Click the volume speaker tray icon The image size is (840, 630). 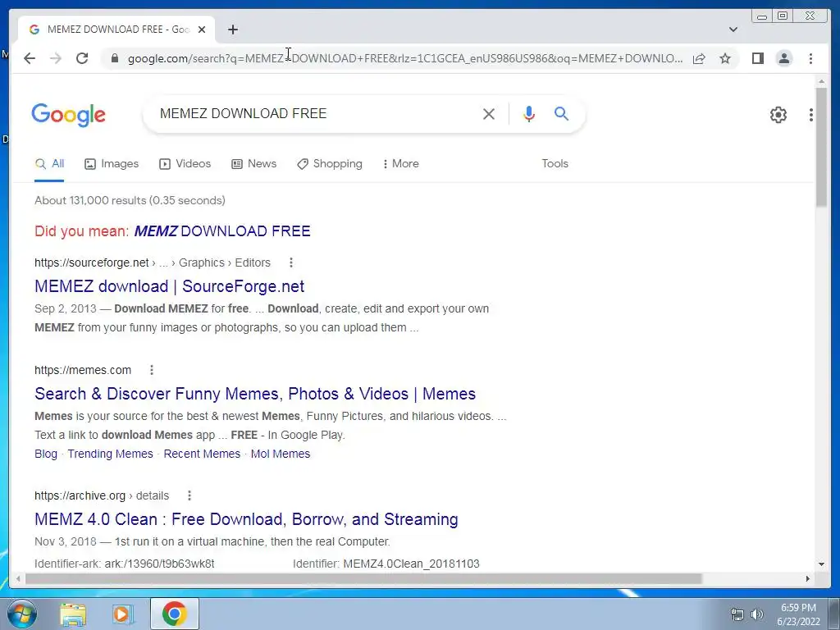[757, 614]
